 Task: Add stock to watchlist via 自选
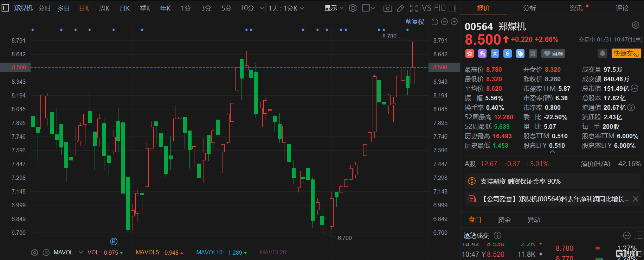pyautogui.click(x=553, y=53)
